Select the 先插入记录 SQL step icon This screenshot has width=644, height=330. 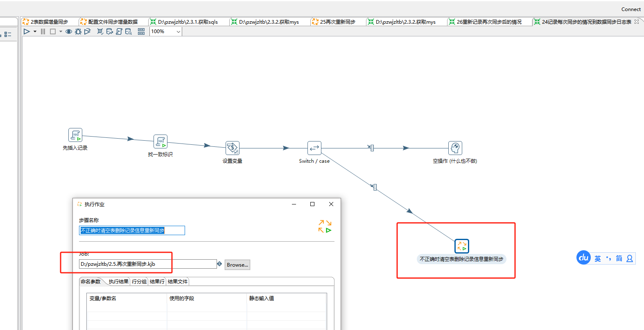click(x=75, y=135)
